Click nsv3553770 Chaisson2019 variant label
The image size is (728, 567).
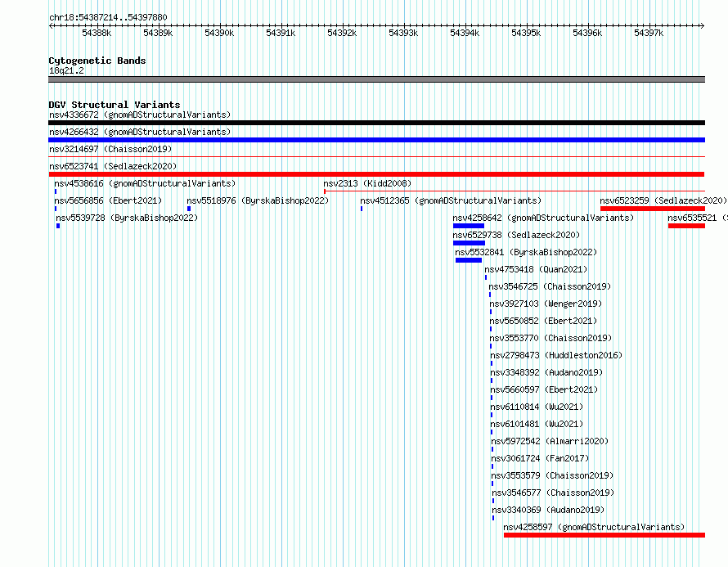pos(550,338)
